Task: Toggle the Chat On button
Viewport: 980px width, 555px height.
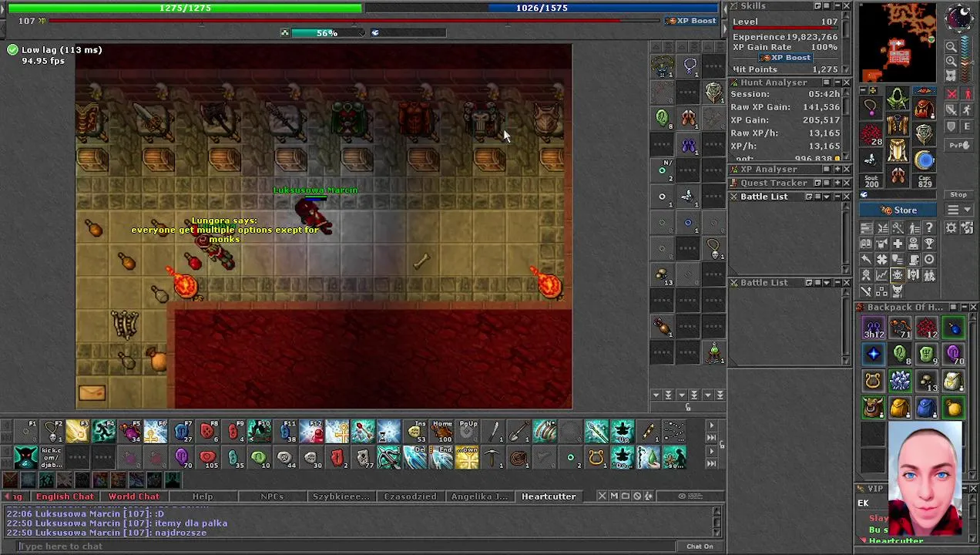Action: (x=700, y=547)
